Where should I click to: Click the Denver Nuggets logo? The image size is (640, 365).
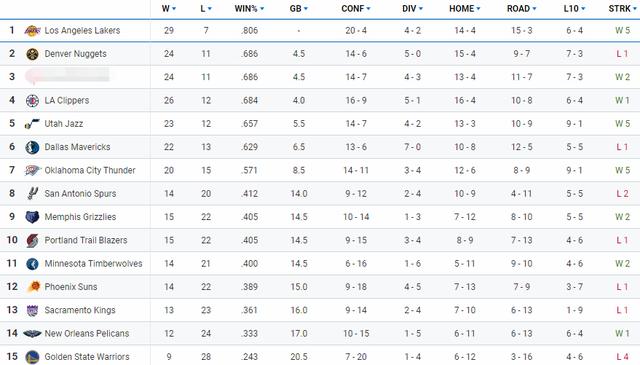tap(32, 54)
